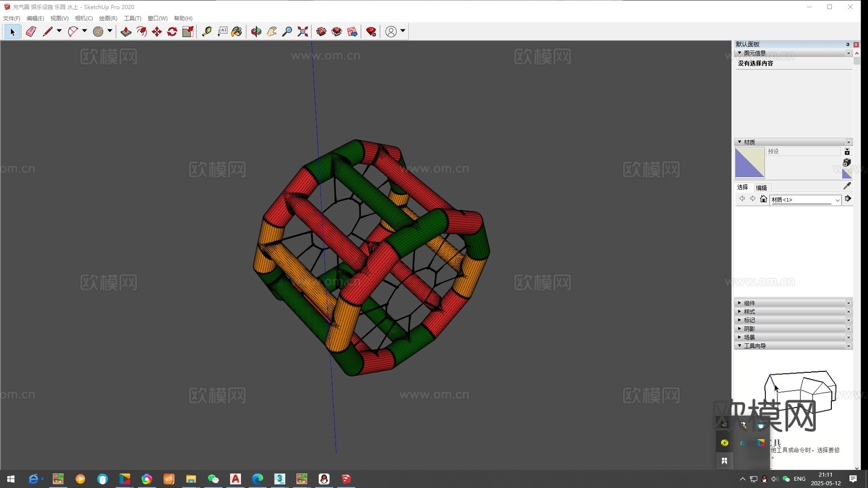Open the 工具(T) menu
The image size is (868, 488).
(x=133, y=18)
